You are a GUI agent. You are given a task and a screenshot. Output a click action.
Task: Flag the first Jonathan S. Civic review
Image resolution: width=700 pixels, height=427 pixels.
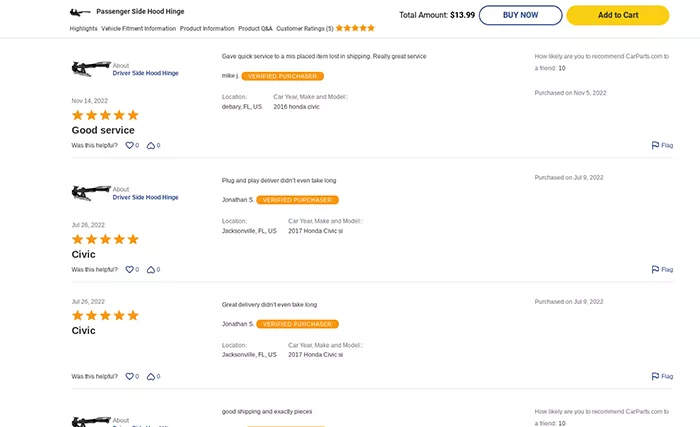tap(662, 269)
